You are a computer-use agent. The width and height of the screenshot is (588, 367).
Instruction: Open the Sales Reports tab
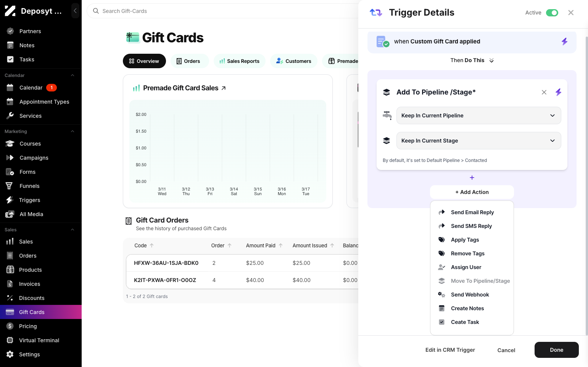click(x=239, y=61)
